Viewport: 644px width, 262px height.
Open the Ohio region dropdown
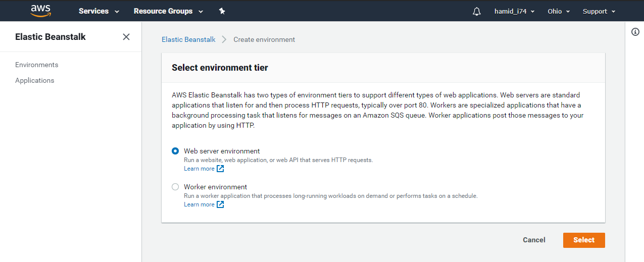[x=559, y=11]
